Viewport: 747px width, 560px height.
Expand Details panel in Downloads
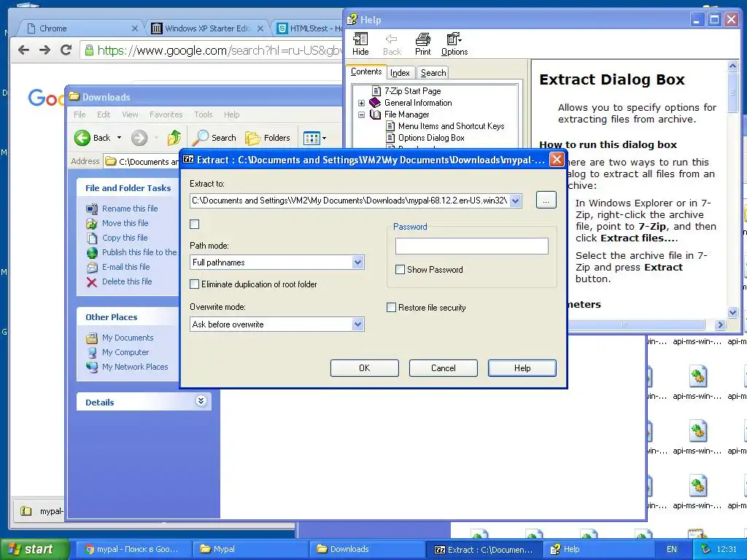click(x=201, y=401)
